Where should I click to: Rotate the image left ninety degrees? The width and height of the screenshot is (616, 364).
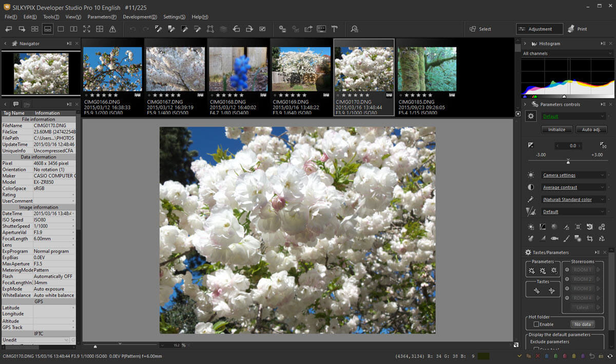click(x=236, y=29)
